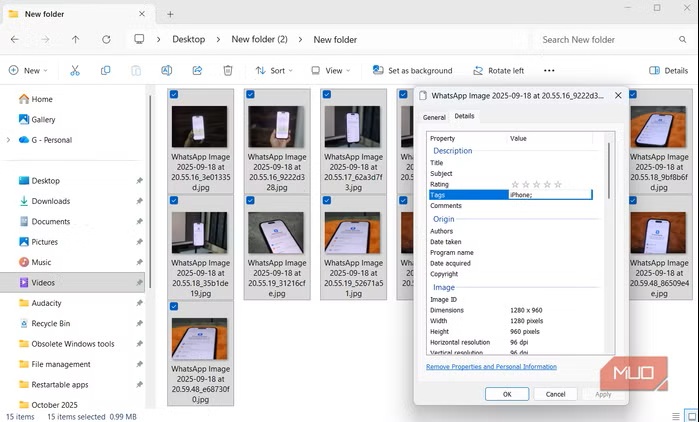Refresh the current folder view
Image resolution: width=699 pixels, height=422 pixels.
click(106, 40)
